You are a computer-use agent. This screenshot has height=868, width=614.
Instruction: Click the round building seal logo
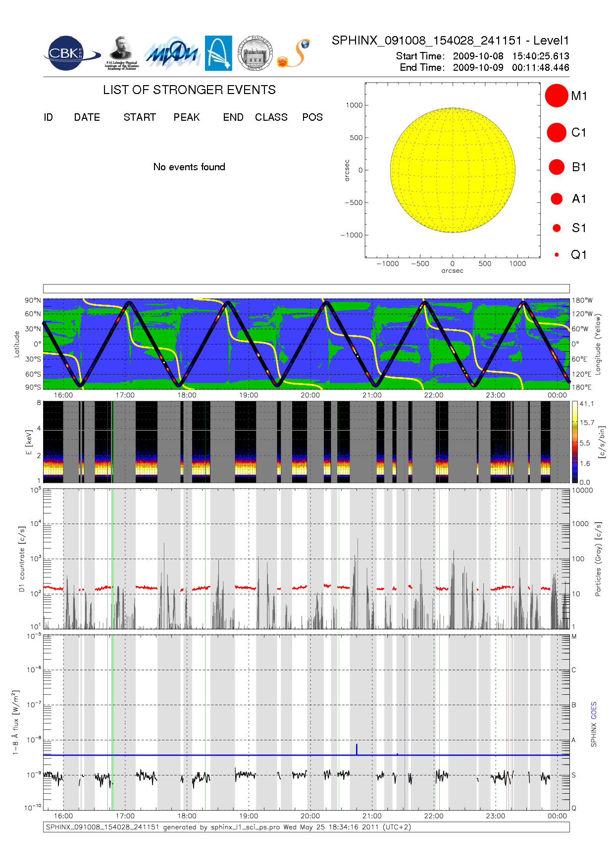click(255, 53)
